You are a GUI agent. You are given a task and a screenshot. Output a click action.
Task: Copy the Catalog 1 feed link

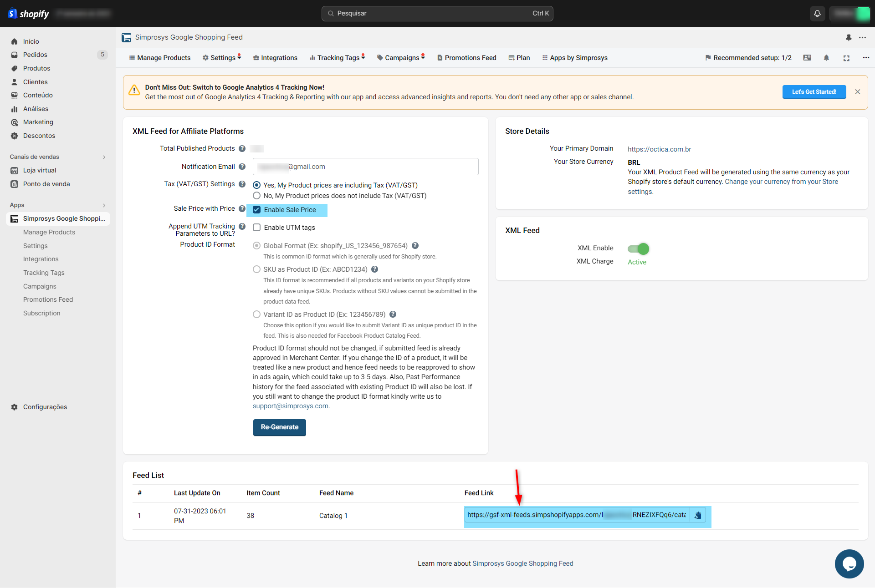[698, 515]
